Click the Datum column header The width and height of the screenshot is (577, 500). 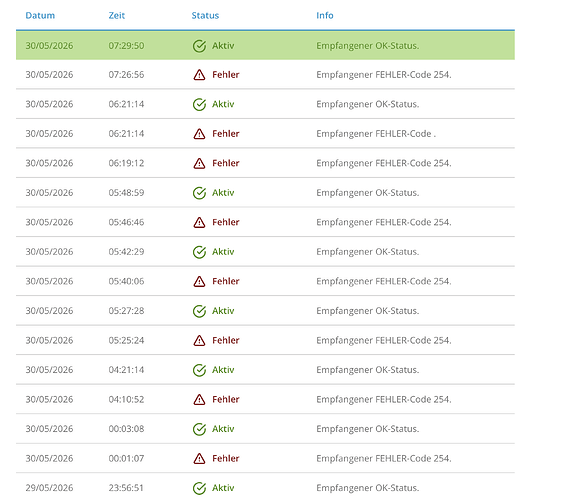(40, 15)
